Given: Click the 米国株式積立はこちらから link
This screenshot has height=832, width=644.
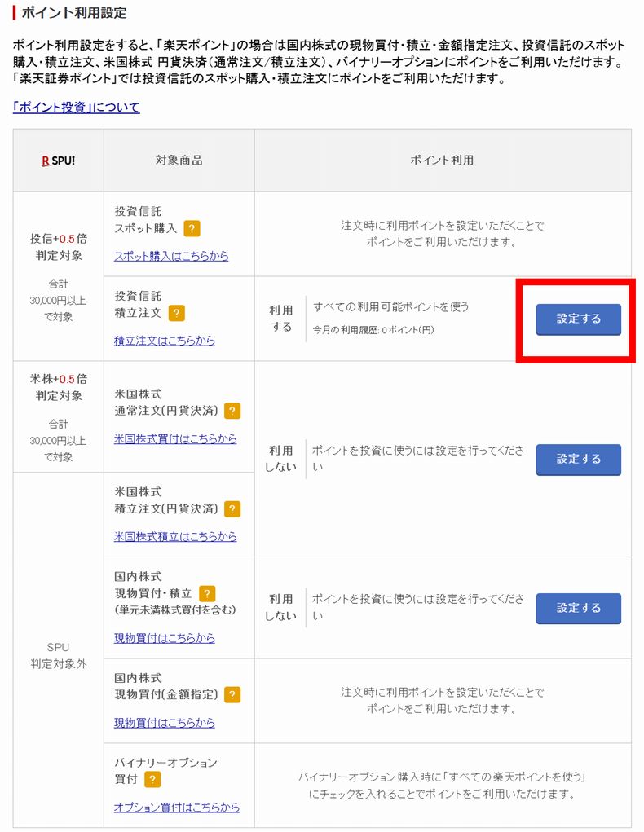Looking at the screenshot, I should (177, 537).
